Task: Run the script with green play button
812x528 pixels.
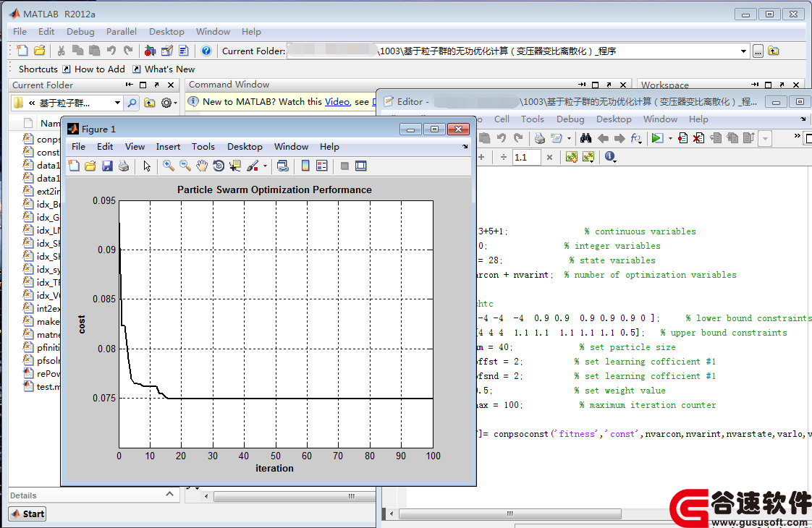Action: pyautogui.click(x=657, y=138)
